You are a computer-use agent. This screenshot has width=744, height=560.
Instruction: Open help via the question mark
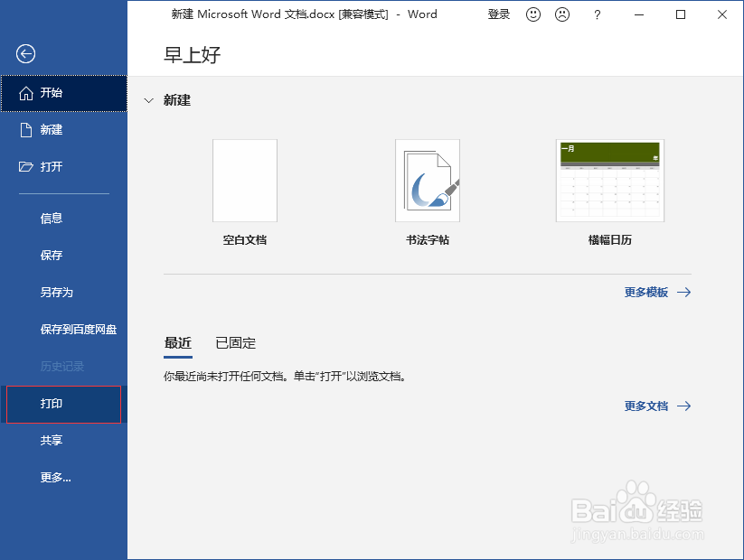pos(597,14)
